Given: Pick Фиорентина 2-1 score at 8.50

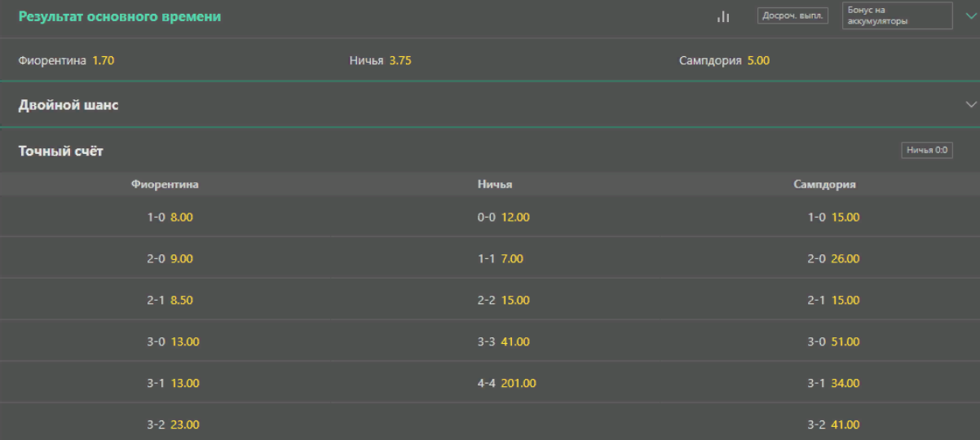Looking at the screenshot, I should pos(165,300).
